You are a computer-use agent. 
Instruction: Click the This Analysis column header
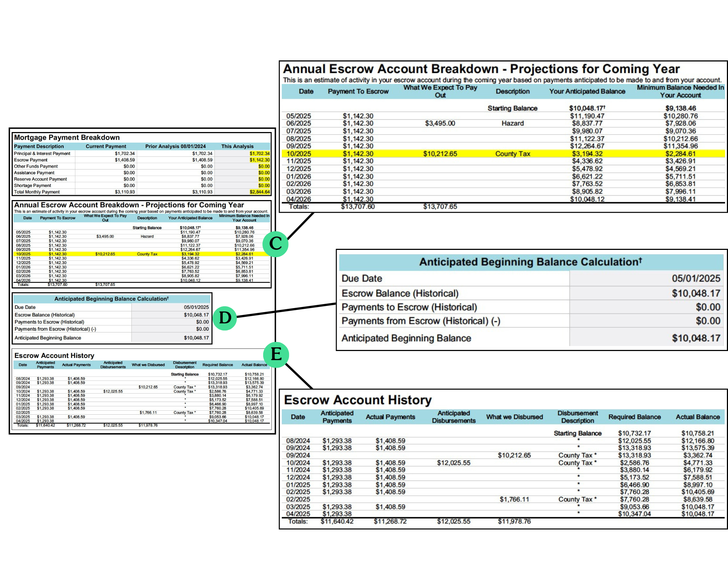(x=237, y=146)
